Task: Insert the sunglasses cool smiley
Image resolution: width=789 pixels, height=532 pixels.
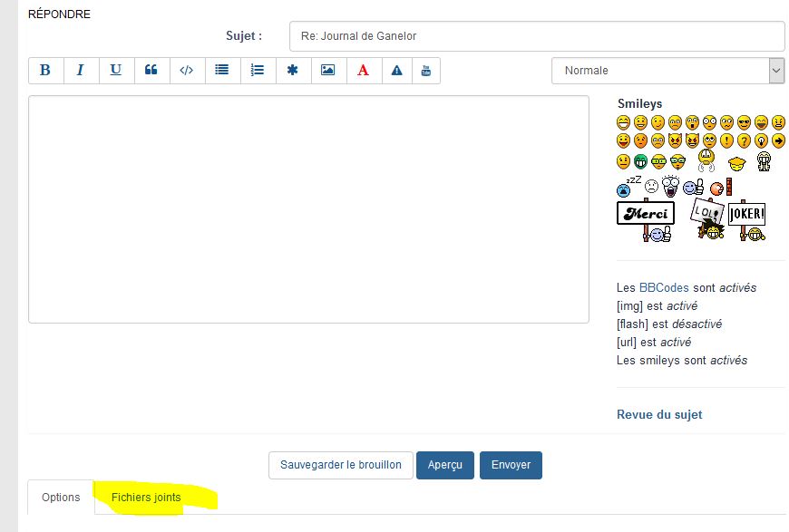Action: pyautogui.click(x=745, y=122)
